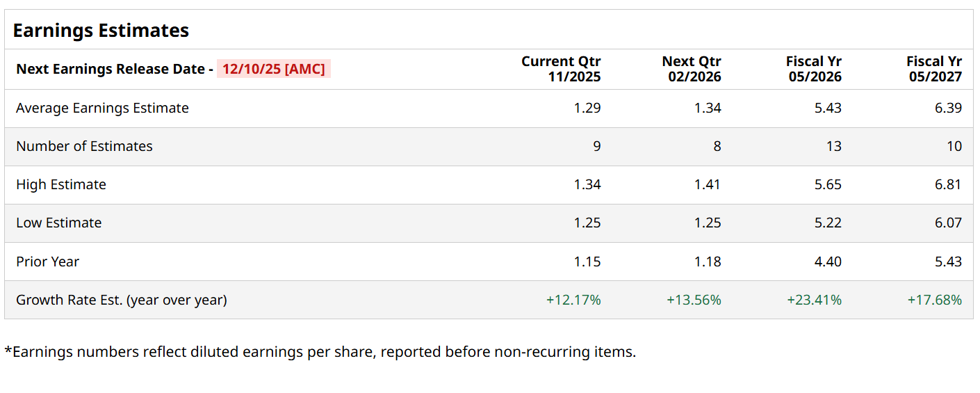The height and width of the screenshot is (393, 980).
Task: Select the Next Qtr 02/2026 column header
Action: (692, 69)
